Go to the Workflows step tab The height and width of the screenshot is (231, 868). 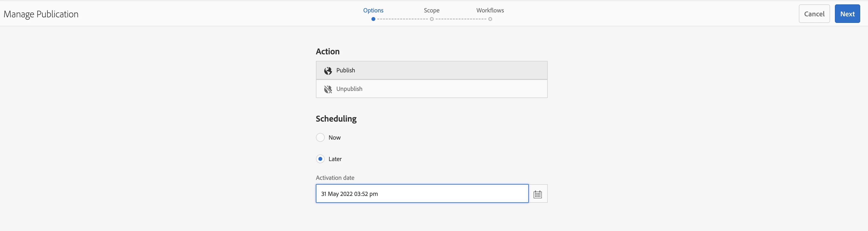click(490, 10)
